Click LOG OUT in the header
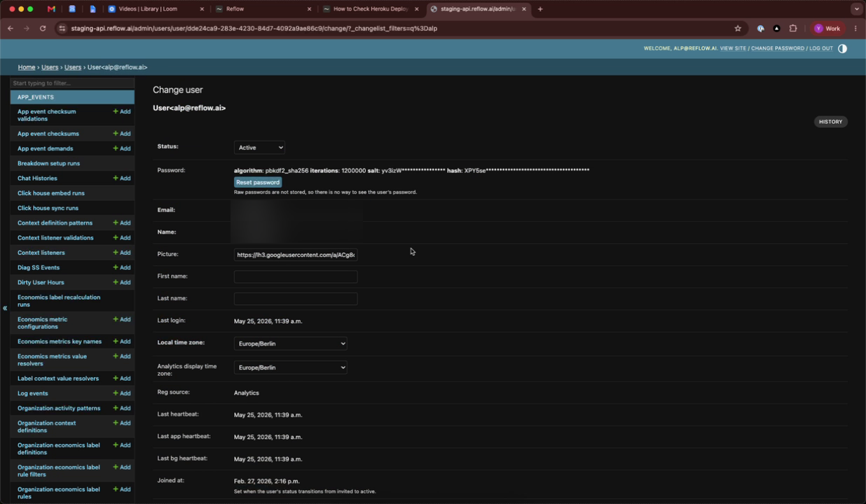The height and width of the screenshot is (504, 866). coord(821,48)
